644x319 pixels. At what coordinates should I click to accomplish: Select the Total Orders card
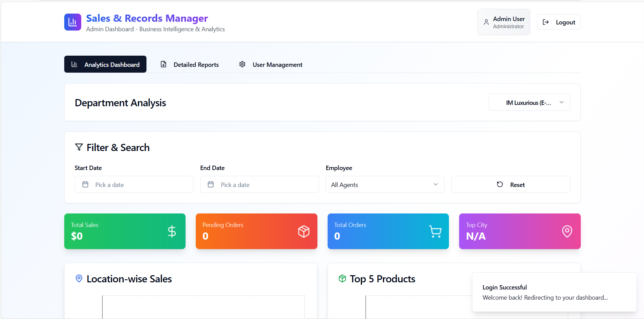(388, 231)
